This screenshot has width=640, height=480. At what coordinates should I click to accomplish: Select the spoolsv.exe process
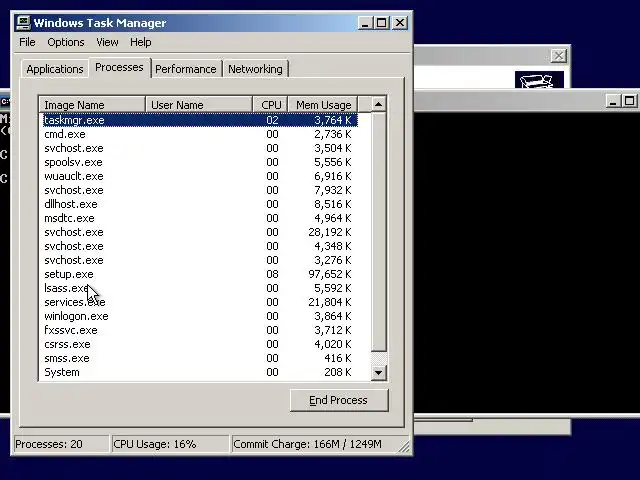pos(200,162)
